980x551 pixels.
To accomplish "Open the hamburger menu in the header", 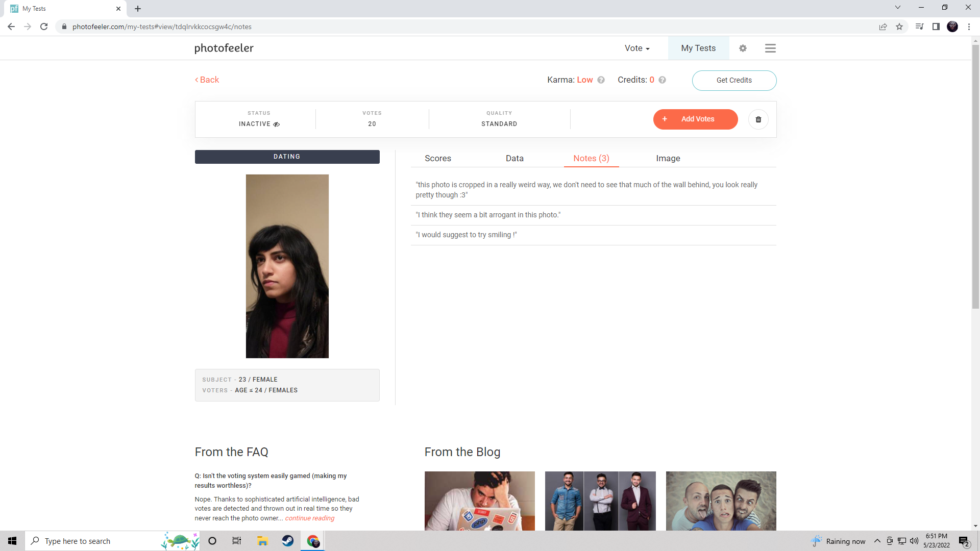I will (770, 48).
